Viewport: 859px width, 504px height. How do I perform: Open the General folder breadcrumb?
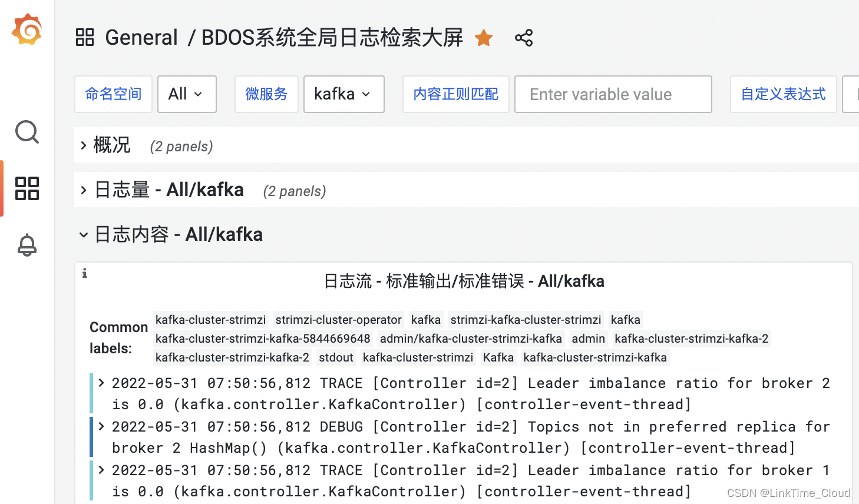(x=141, y=38)
